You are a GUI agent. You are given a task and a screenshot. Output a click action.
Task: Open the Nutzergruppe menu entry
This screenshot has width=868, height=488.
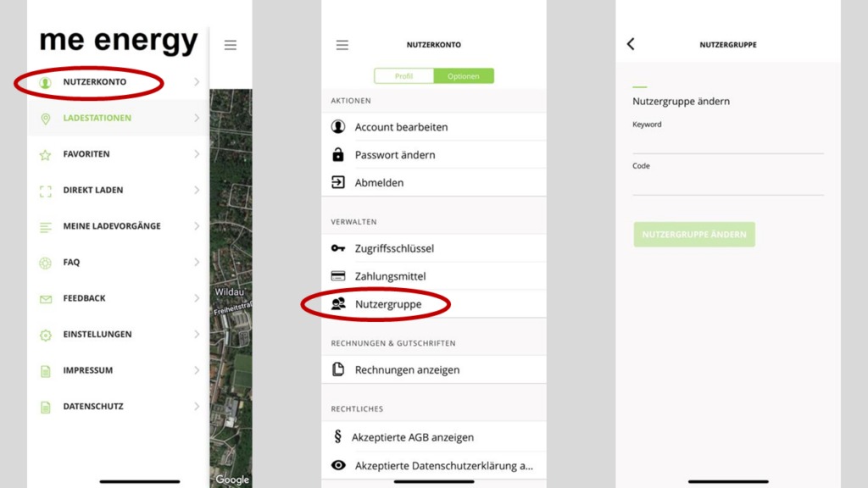coord(388,304)
